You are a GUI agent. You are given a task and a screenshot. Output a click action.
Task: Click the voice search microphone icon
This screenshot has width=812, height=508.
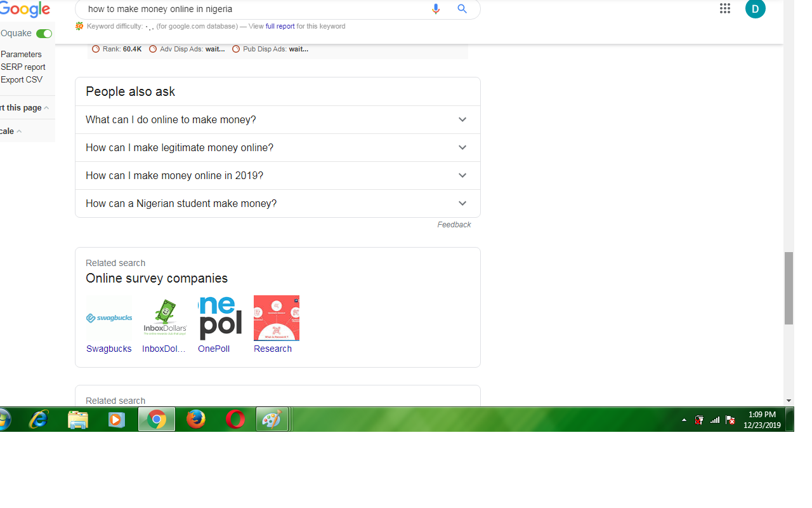(x=436, y=9)
